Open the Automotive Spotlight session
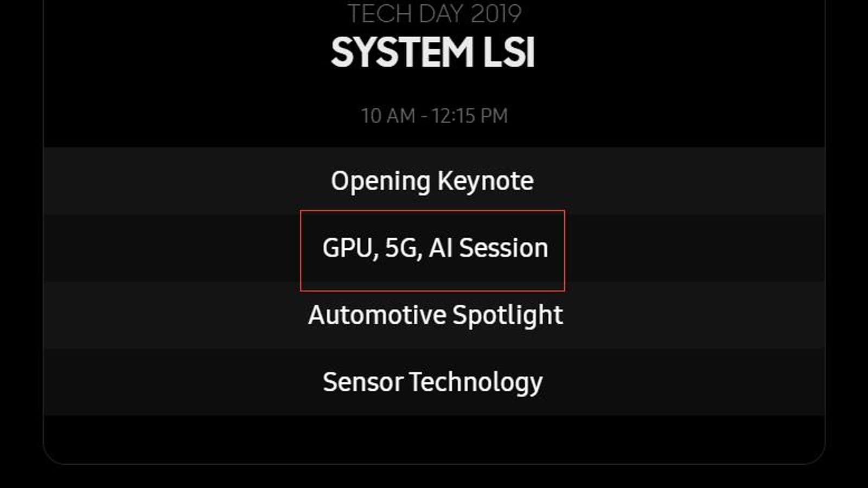This screenshot has width=868, height=488. tap(435, 315)
